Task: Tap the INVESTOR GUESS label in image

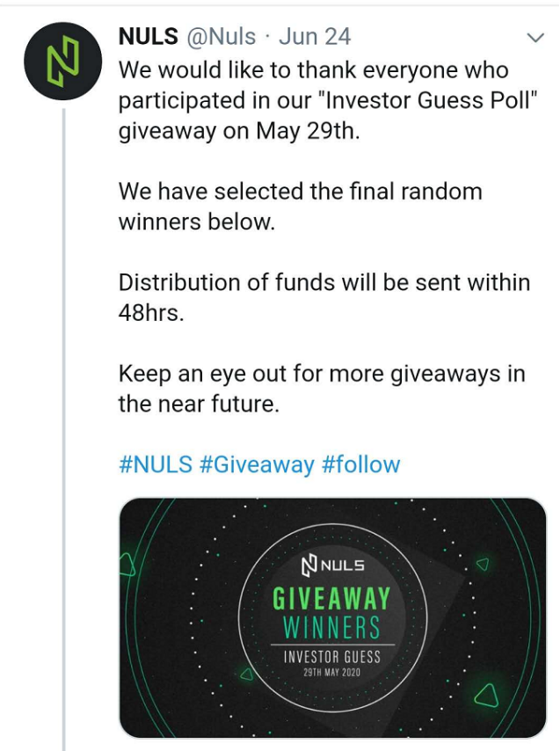Action: (332, 657)
